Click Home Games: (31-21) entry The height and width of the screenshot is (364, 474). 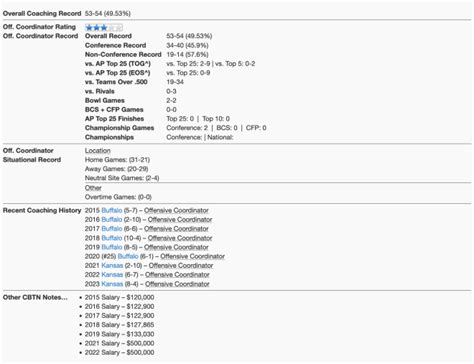point(117,160)
